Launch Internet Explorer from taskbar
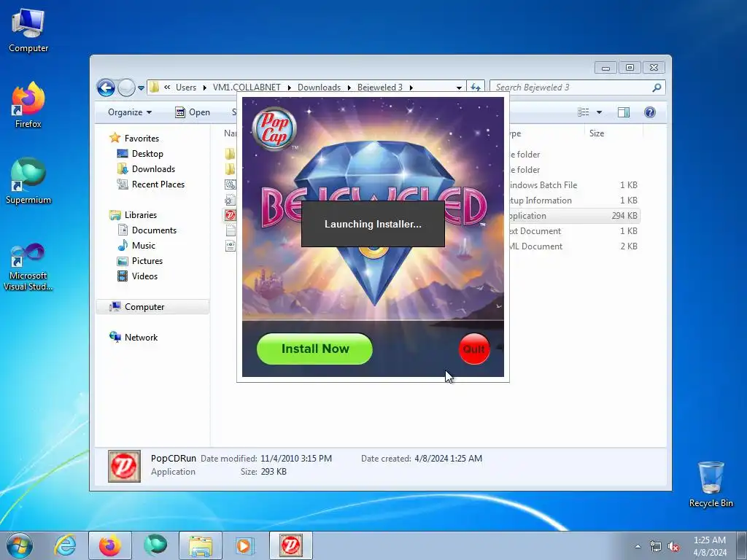 pyautogui.click(x=65, y=545)
